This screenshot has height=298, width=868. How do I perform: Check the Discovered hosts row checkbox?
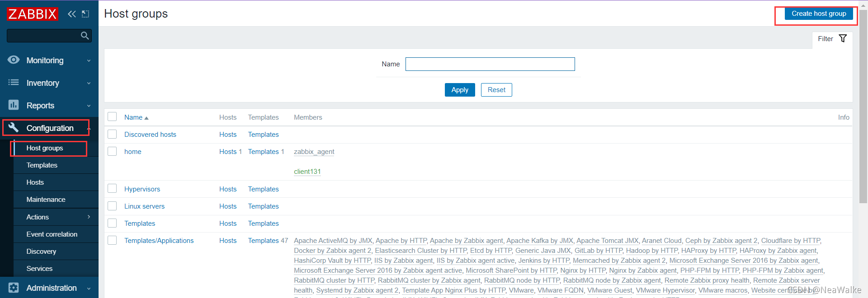coord(112,134)
